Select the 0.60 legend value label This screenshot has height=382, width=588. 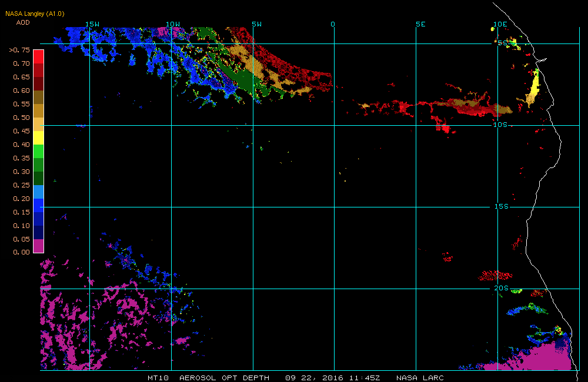[x=21, y=91]
